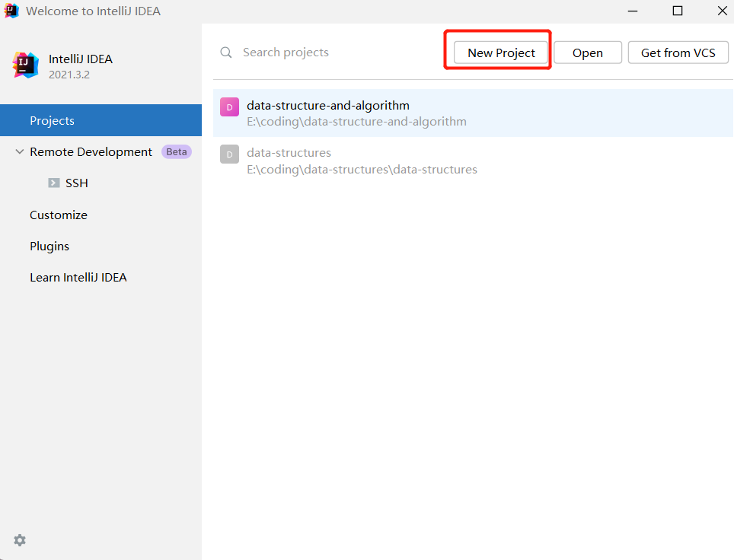Minimize the Welcome window
The height and width of the screenshot is (560, 734).
[x=633, y=11]
